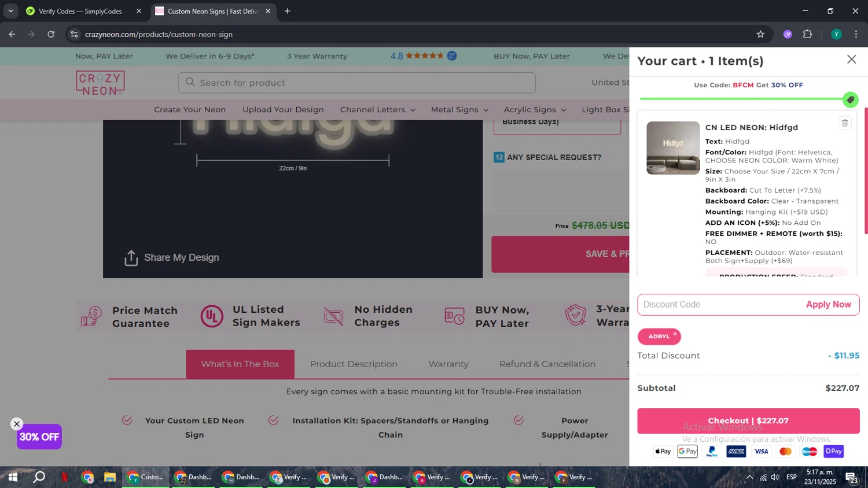The image size is (868, 488).
Task: Switch to What's In The Box tab
Action: coord(240,364)
